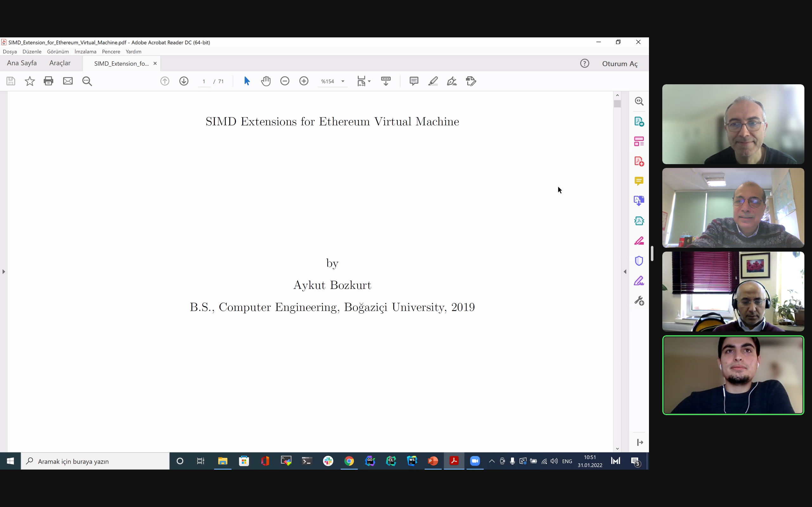The width and height of the screenshot is (812, 507).
Task: Switch to the Araçlar tab
Action: [60, 63]
